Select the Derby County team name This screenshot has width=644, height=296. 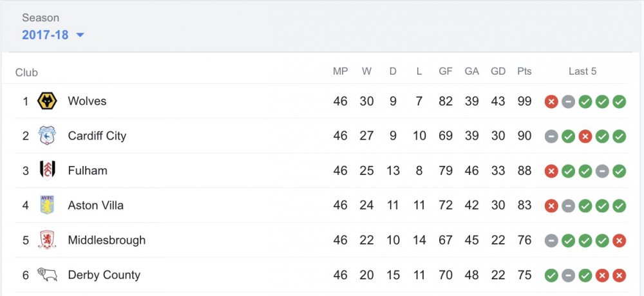pos(104,275)
